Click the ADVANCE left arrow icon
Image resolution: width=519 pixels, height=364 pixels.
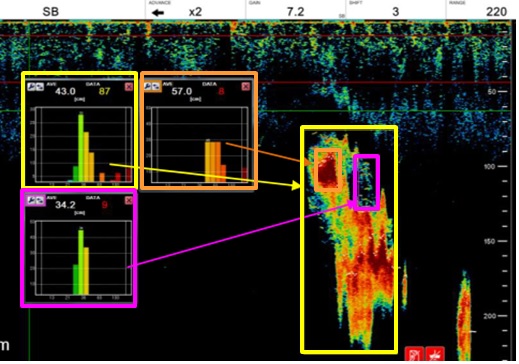[x=158, y=13]
